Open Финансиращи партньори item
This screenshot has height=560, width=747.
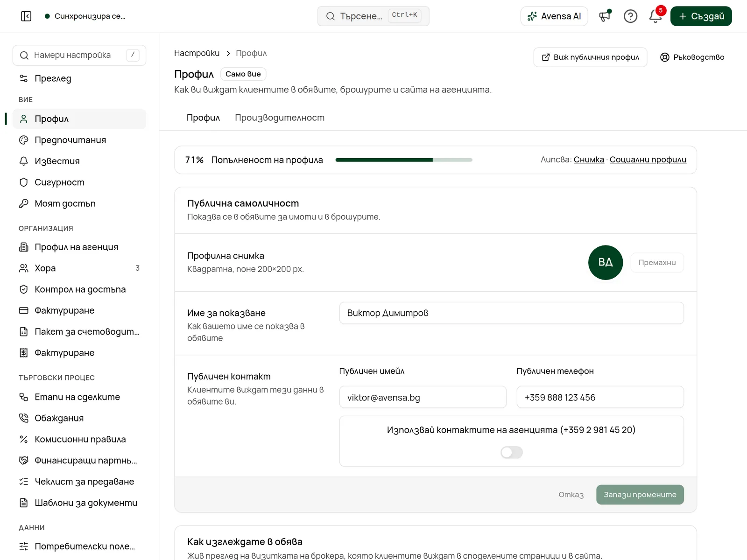[79, 461]
